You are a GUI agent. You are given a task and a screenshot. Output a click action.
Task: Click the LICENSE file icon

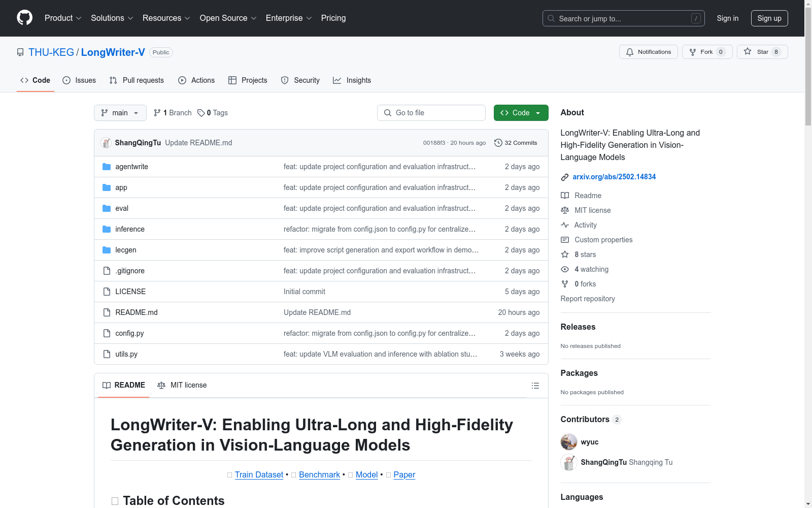pyautogui.click(x=107, y=292)
